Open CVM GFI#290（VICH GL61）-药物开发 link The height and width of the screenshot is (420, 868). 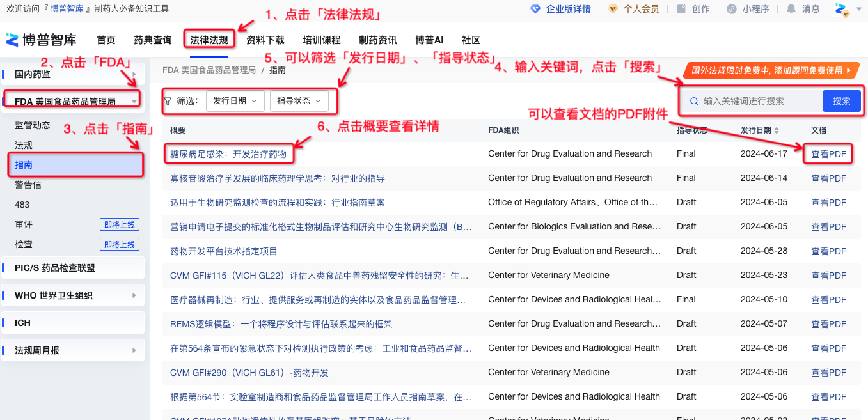[249, 373]
